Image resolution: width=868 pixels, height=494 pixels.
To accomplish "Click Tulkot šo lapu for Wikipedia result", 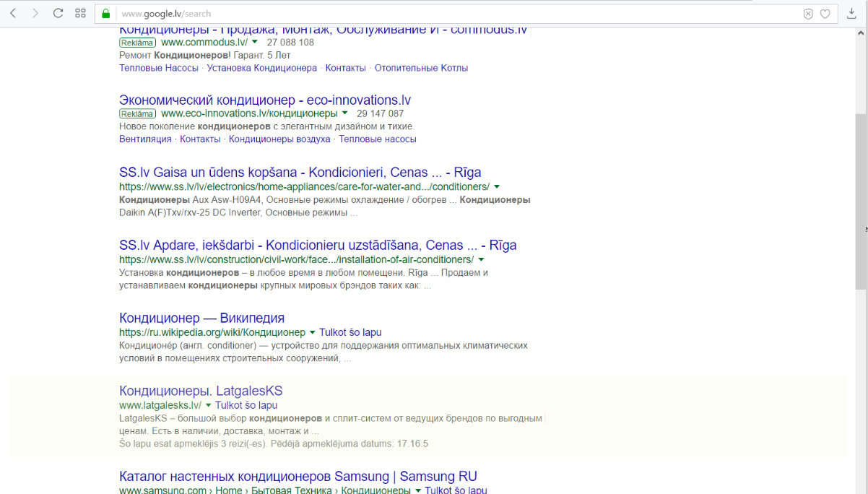I will tap(350, 332).
